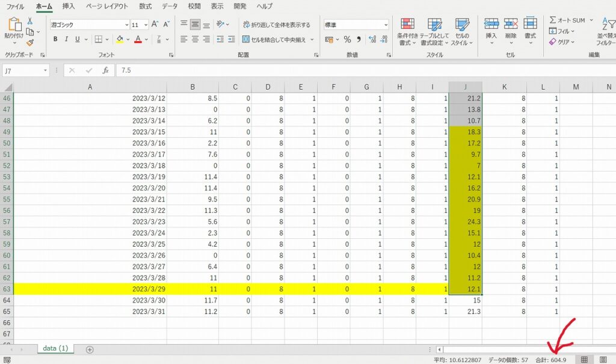Toggle italic formatting
The height and width of the screenshot is (364, 616).
[x=66, y=40]
